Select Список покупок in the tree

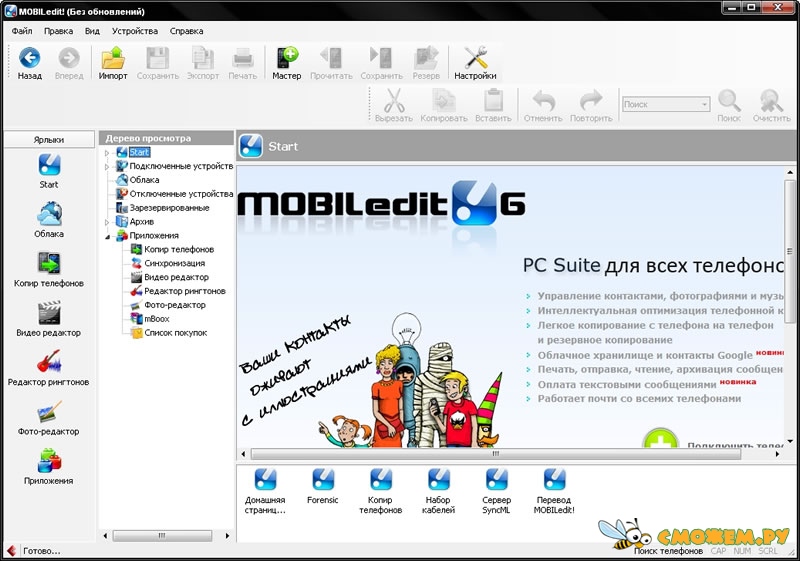(x=176, y=333)
